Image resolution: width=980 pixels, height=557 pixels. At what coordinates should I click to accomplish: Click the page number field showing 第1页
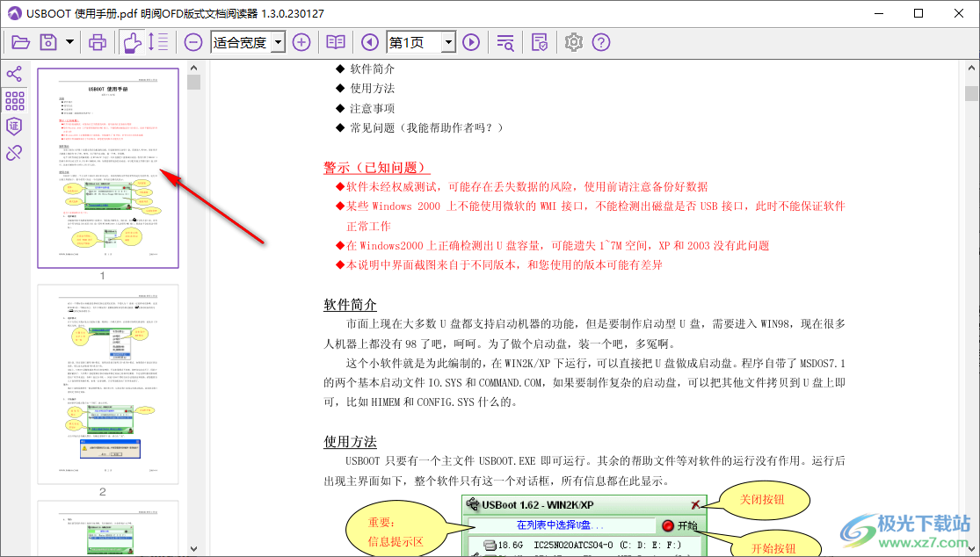414,42
